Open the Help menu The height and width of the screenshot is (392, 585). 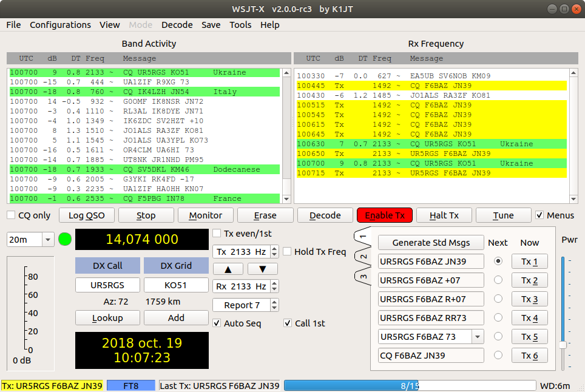(269, 25)
